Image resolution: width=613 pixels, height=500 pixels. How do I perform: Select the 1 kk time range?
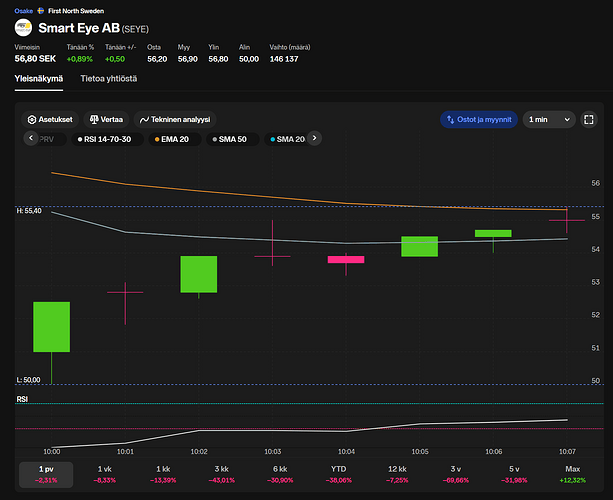[x=163, y=475]
